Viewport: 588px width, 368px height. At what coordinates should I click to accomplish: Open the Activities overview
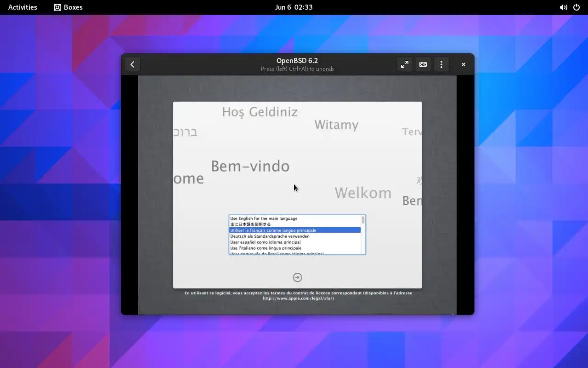pyautogui.click(x=23, y=7)
